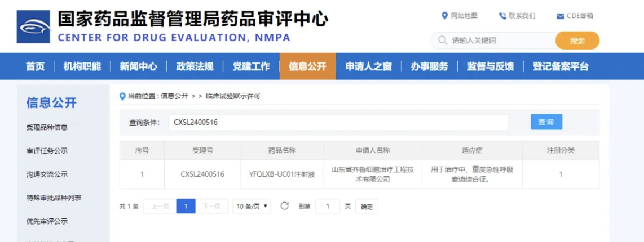Click the CDE logo icon
644x242 pixels.
click(x=33, y=26)
